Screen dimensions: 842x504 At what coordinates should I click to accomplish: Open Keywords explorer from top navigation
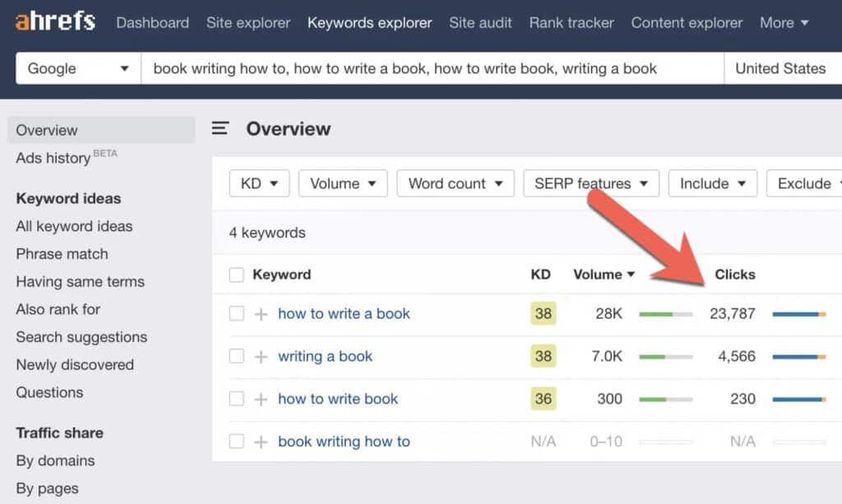pos(369,23)
